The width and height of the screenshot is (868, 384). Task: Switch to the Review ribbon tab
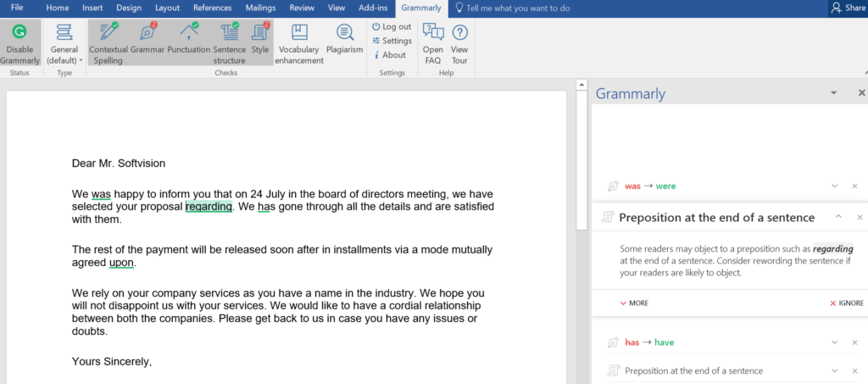(302, 8)
